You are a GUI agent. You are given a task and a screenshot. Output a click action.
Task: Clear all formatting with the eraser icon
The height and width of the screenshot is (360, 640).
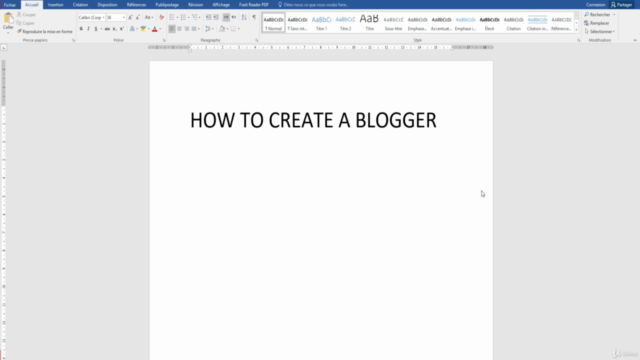(162, 18)
